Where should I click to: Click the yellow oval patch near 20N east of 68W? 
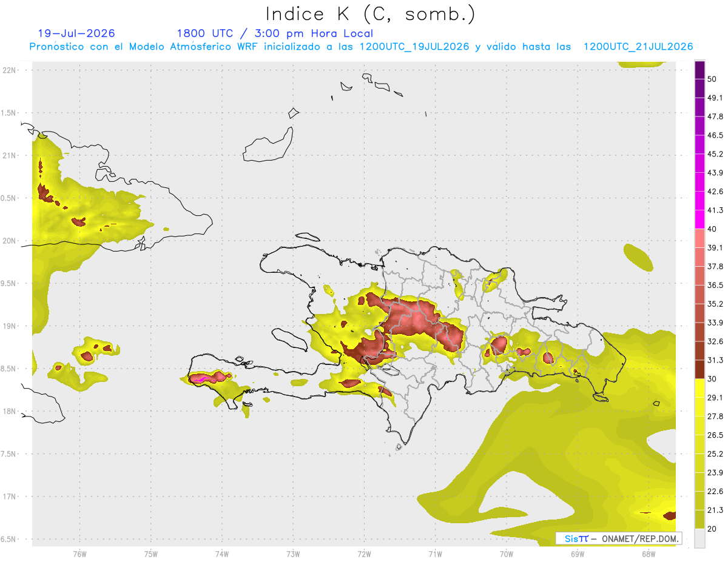[638, 257]
